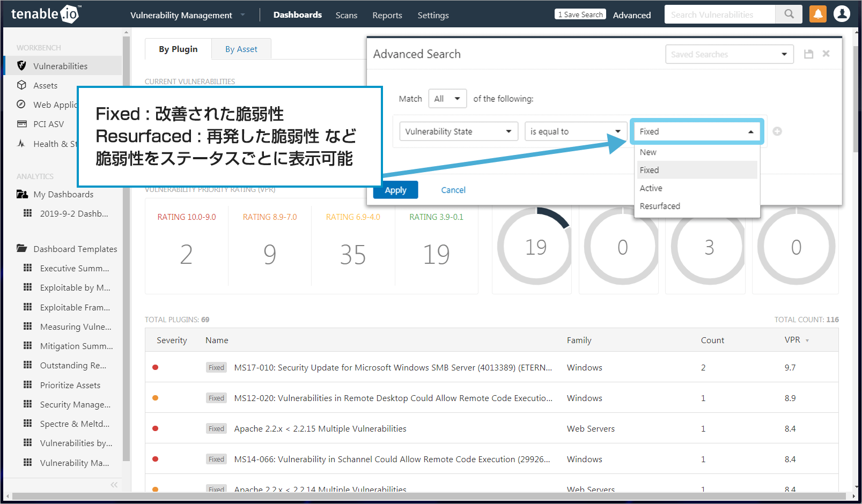Viewport: 862px width, 504px height.
Task: Click the Apply button
Action: [396, 190]
